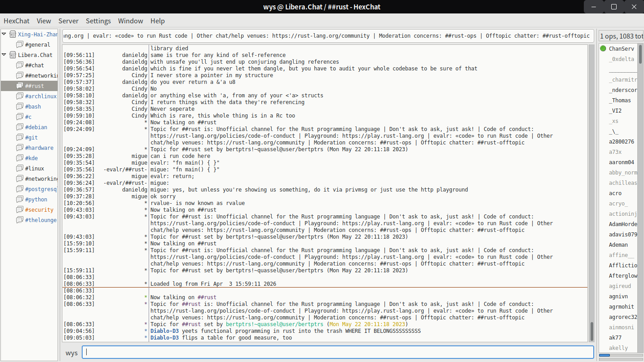
Task: Select user akelly in the user list
Action: tap(618, 348)
